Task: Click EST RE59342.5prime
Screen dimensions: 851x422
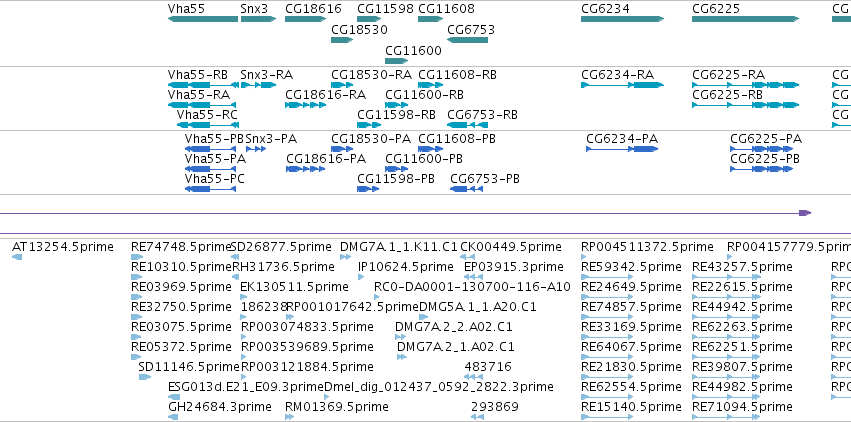Action: point(607,277)
